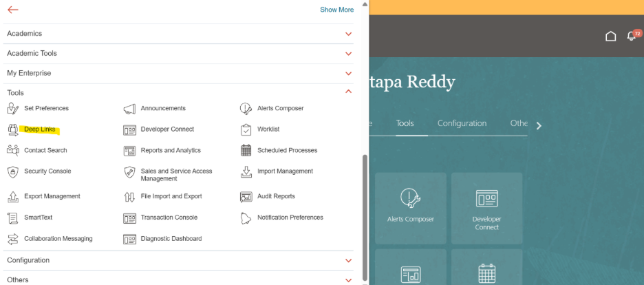The height and width of the screenshot is (285, 644).
Task: Open the Alerts Composer tile on home page
Action: (x=410, y=208)
